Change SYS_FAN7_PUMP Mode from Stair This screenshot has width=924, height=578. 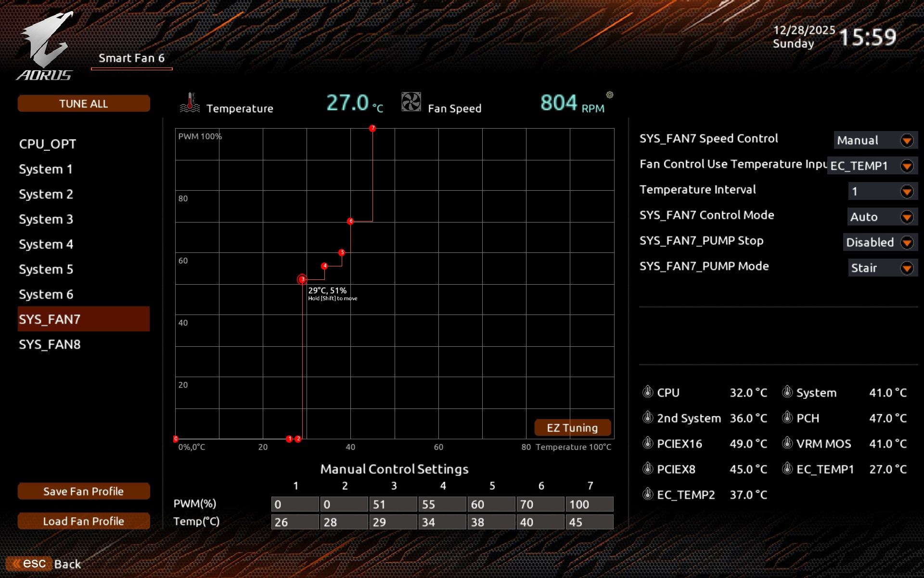[907, 268]
